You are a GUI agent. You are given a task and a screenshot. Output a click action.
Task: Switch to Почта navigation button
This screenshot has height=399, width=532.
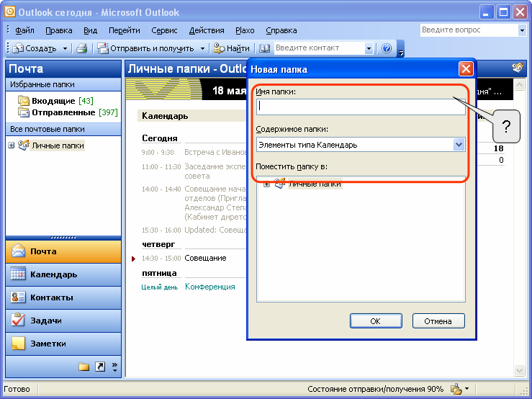pyautogui.click(x=63, y=251)
